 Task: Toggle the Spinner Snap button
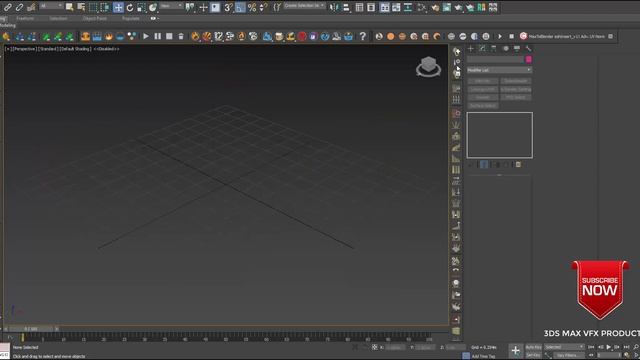tap(263, 7)
